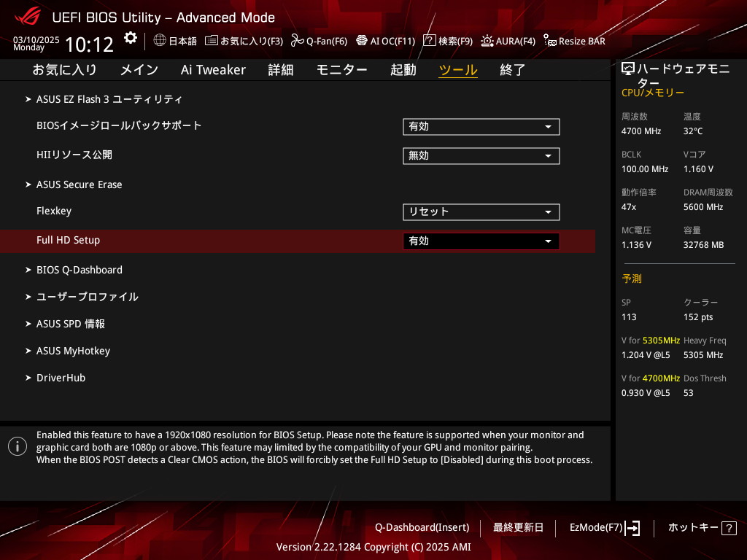
Task: Open HIIリソース公開 dropdown
Action: (481, 156)
